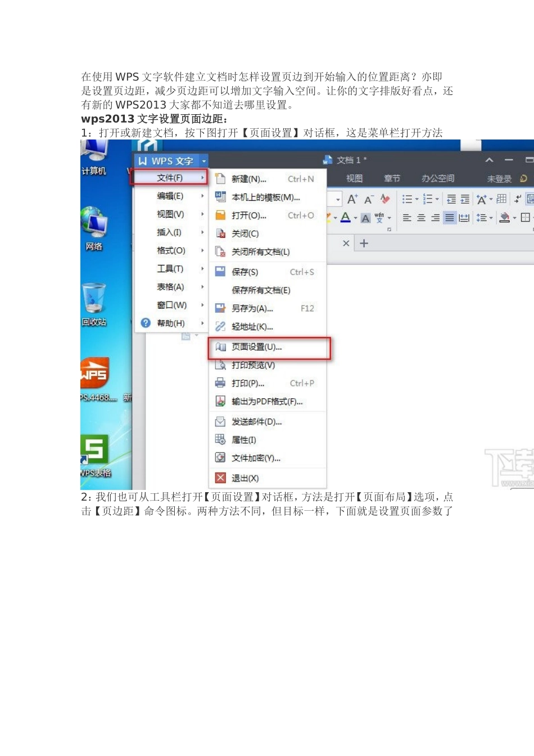Click the 属性(I) properties icon
The height and width of the screenshot is (756, 534).
click(220, 439)
